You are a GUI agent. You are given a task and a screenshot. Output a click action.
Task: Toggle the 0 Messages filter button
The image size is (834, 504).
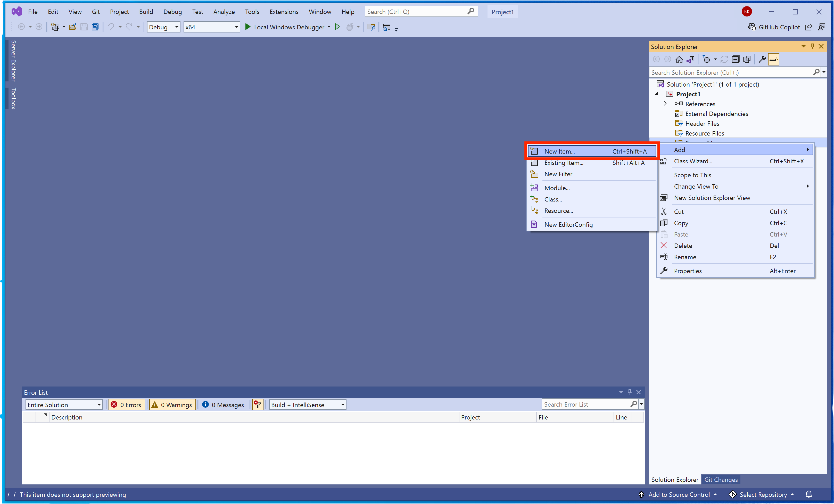point(223,405)
